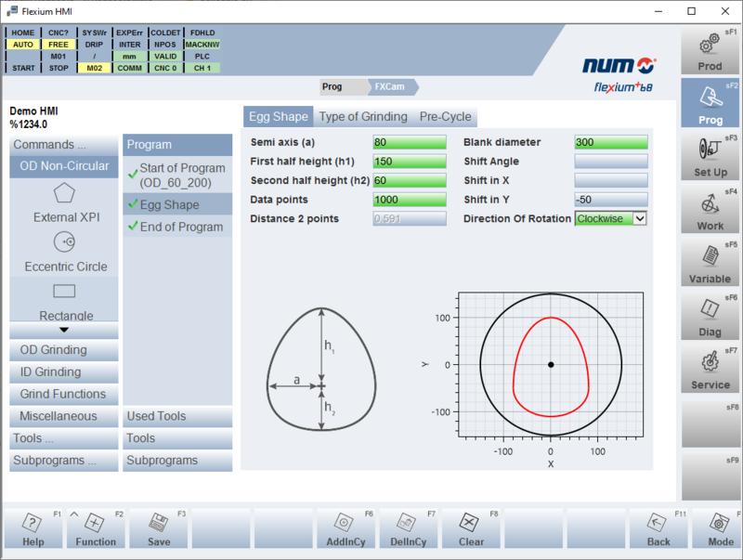743x560 pixels.
Task: Change Direction Of Rotation from Clockwise
Action: click(610, 220)
